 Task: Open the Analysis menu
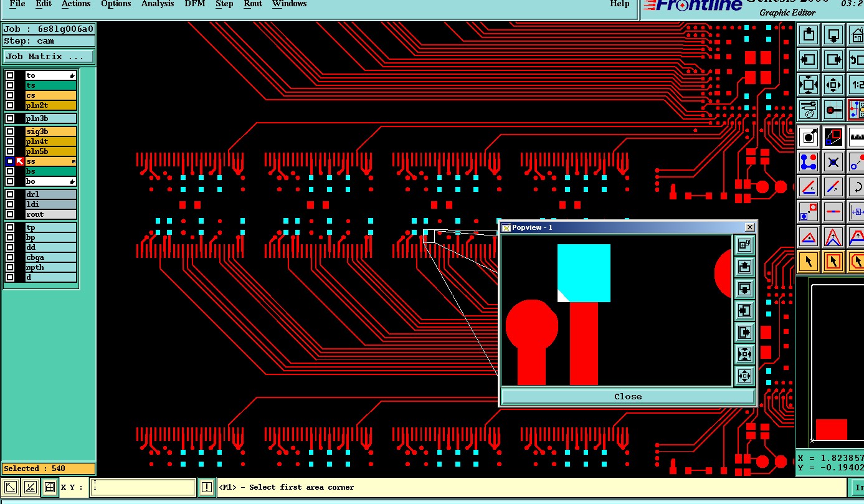[158, 4]
